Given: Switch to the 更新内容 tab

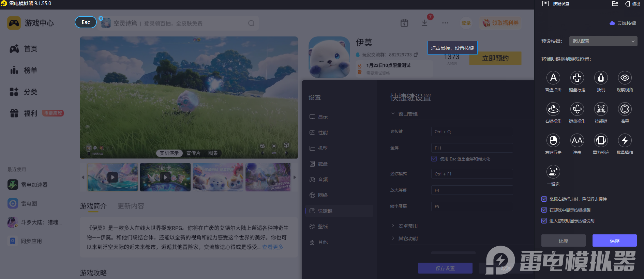Looking at the screenshot, I should click(131, 206).
